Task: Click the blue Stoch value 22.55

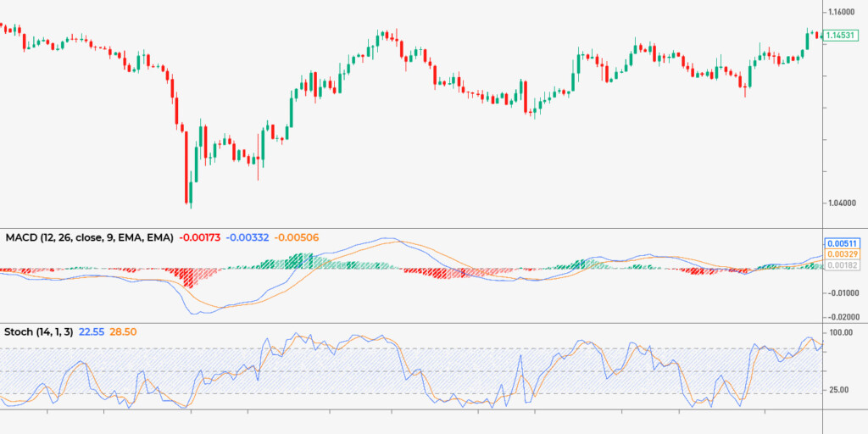Action: [x=92, y=333]
